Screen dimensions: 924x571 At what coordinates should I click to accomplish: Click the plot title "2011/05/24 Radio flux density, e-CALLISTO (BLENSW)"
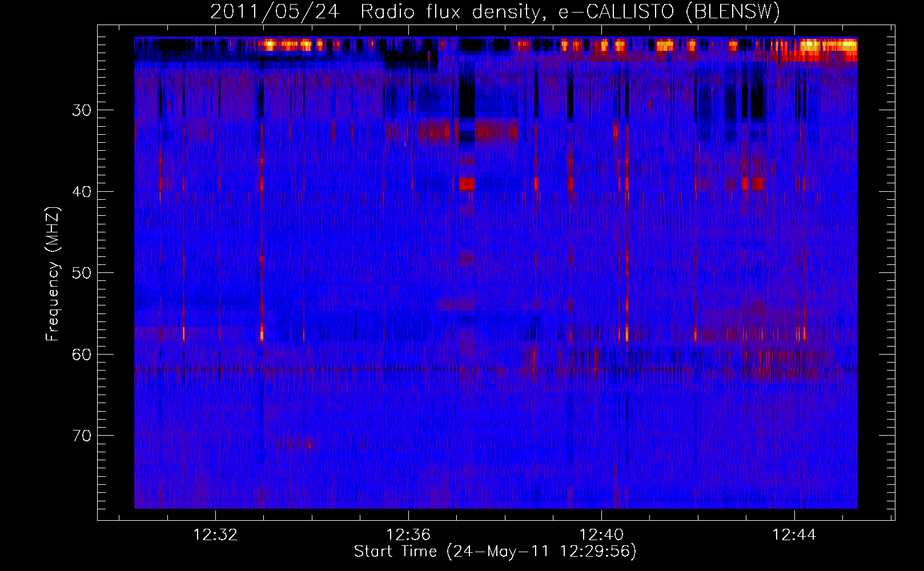(495, 11)
